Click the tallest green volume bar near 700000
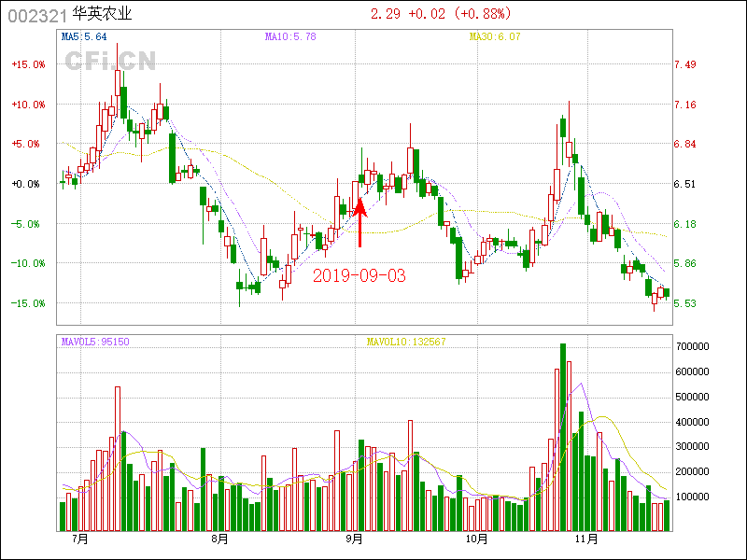Viewport: 747px width, 560px height. (x=563, y=437)
